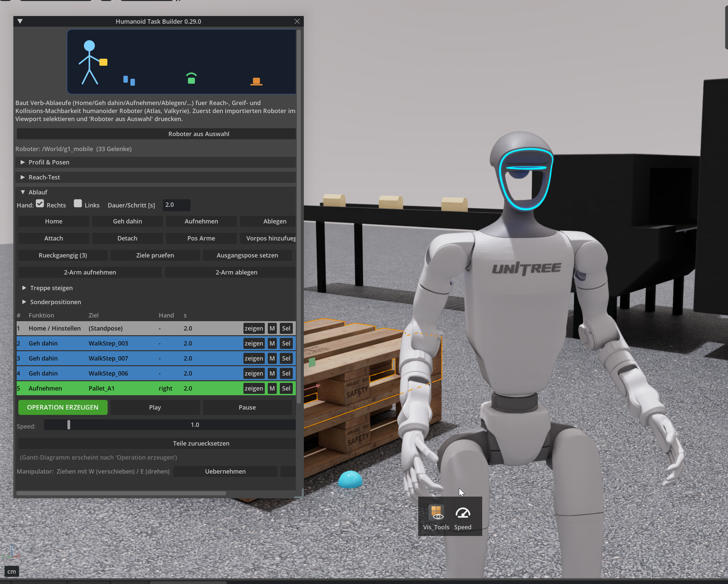Start playback with the Play button

click(155, 407)
